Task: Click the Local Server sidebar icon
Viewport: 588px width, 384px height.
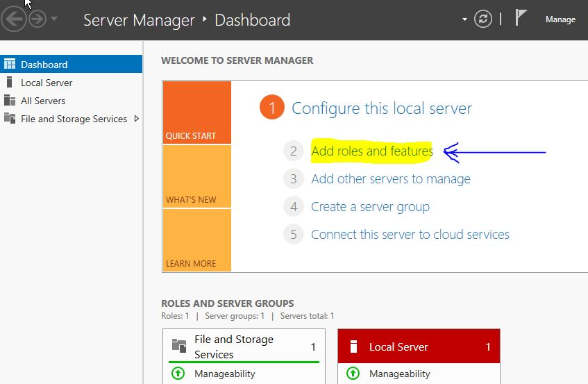Action: coord(10,82)
